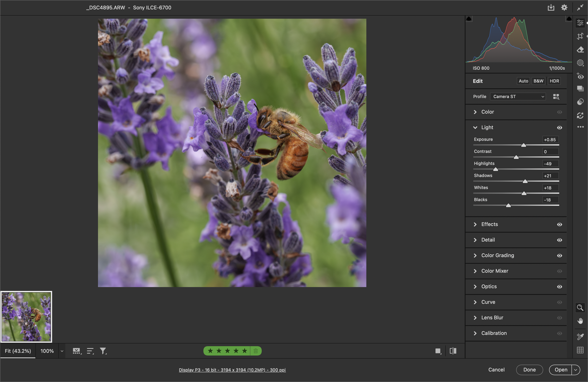The image size is (588, 382).
Task: Open the Red Eye removal tool
Action: coord(580,76)
